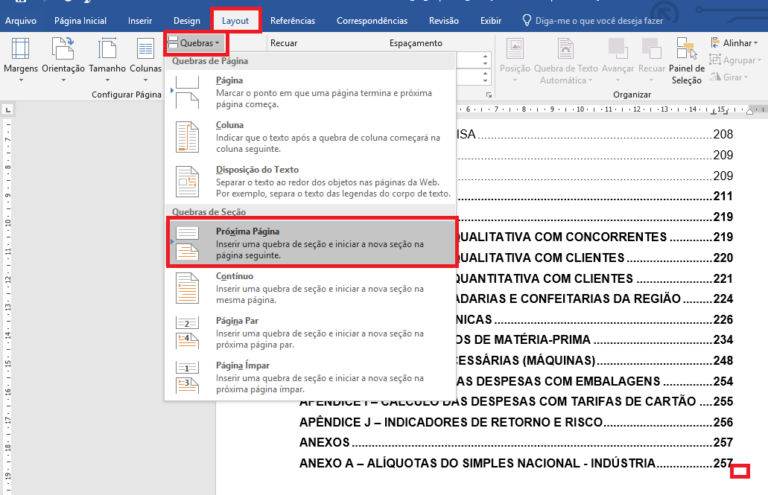The width and height of the screenshot is (768, 495).
Task: Click the MATÉRIA-PRIMA 234 entry
Action: pos(595,340)
